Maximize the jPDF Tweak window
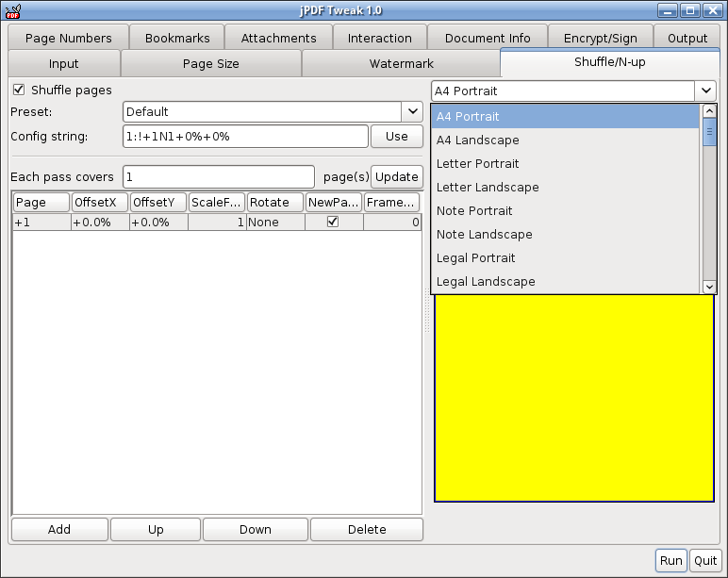This screenshot has height=578, width=728. click(x=690, y=10)
